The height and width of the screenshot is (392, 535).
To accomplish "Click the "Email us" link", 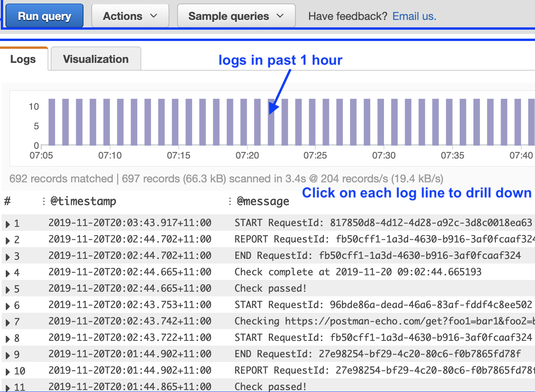I will 414,16.
